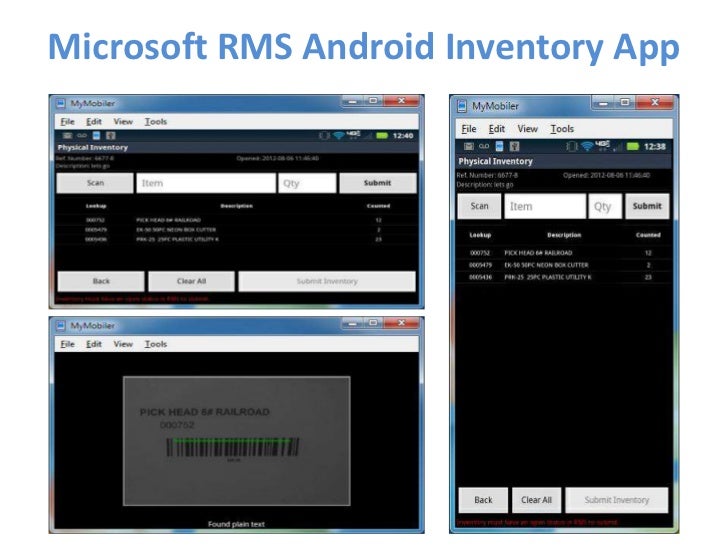
Task: Open View menu in top-left MyMobiler window
Action: click(123, 122)
